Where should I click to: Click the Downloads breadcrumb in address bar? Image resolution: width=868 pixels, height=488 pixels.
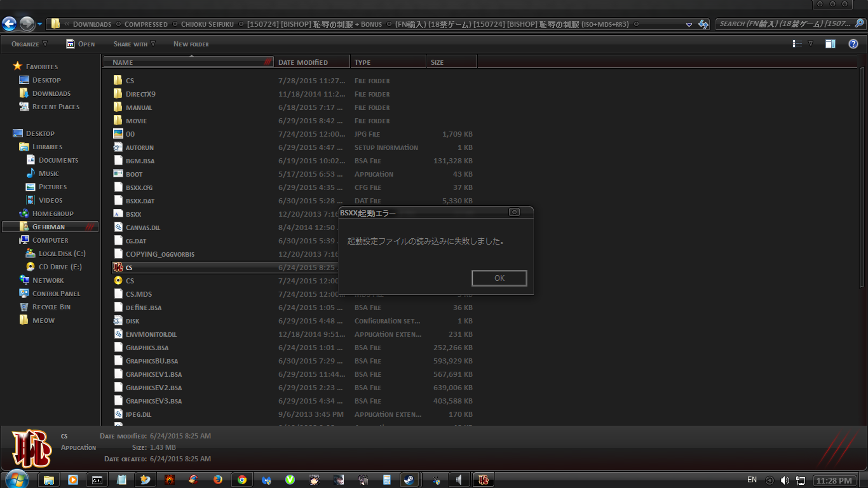click(x=92, y=24)
